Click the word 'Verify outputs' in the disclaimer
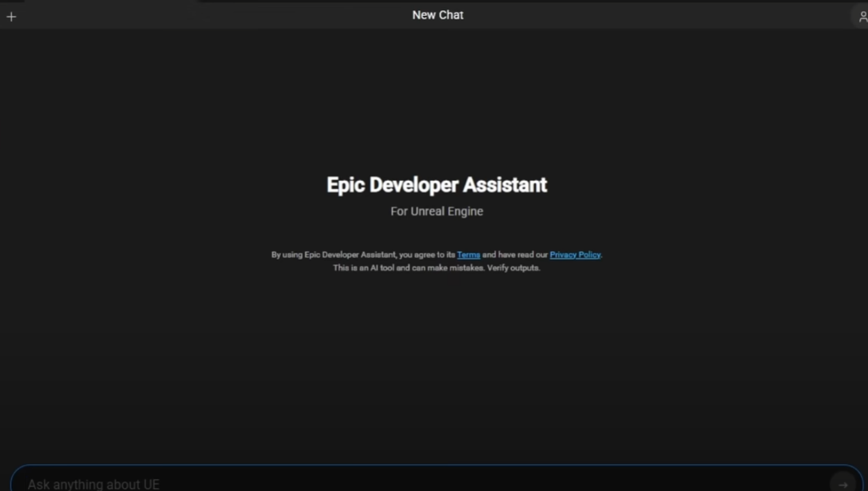This screenshot has height=491, width=868. click(x=514, y=268)
